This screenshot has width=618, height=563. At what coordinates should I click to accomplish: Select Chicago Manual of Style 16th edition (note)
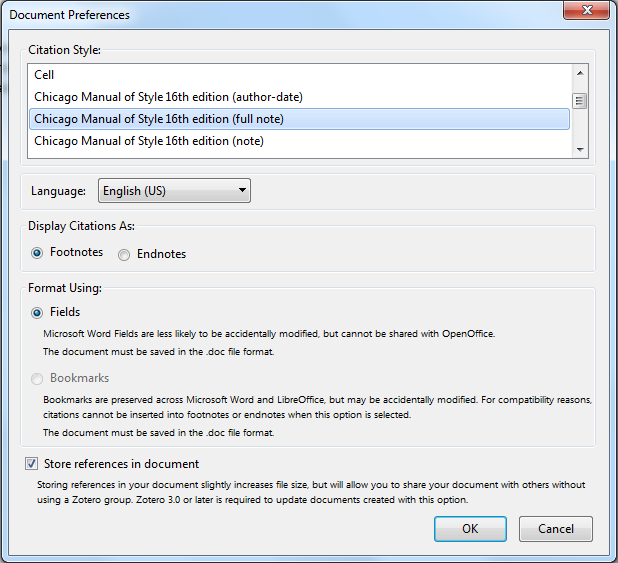(299, 141)
